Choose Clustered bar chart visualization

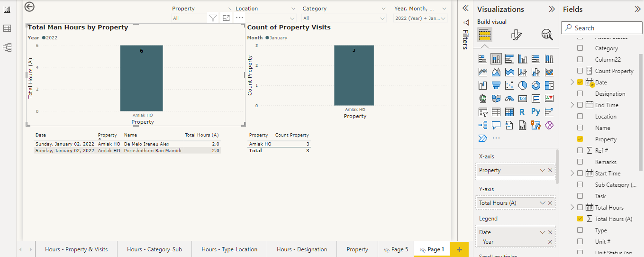(x=509, y=59)
